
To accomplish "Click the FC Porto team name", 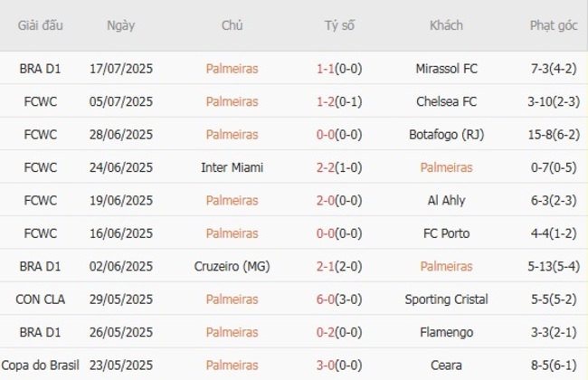I will tap(446, 233).
